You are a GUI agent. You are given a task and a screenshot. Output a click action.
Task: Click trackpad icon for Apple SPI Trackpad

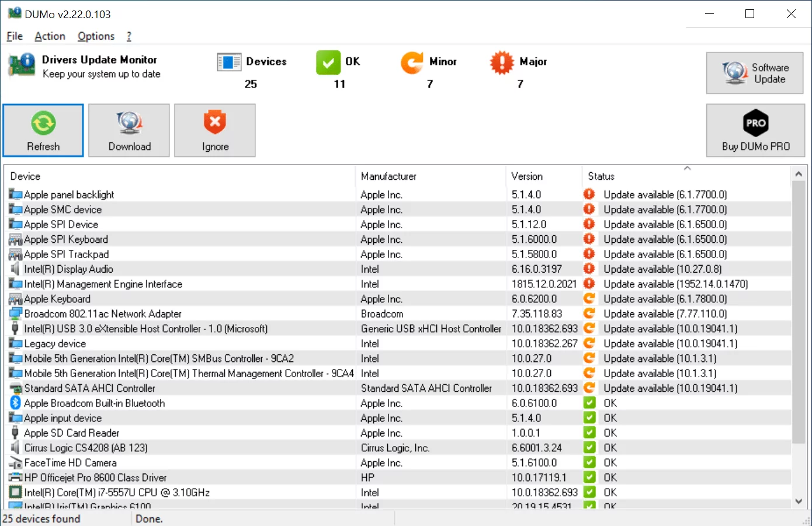16,255
